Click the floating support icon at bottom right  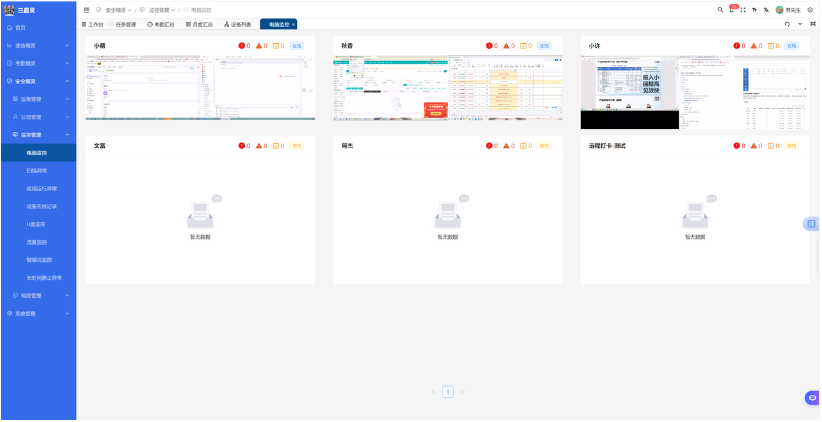[x=812, y=398]
